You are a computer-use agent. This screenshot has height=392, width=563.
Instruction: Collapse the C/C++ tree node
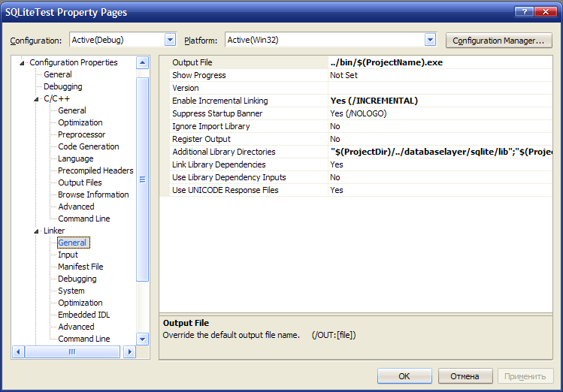(36, 99)
